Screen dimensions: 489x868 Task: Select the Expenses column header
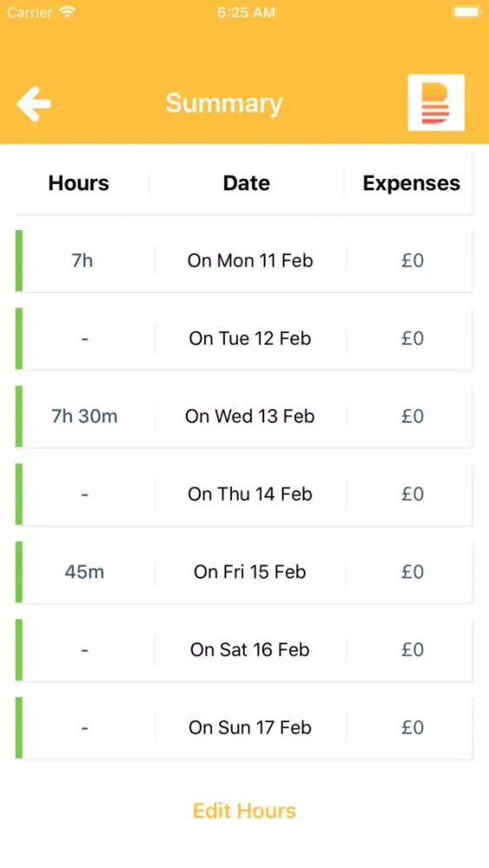(412, 182)
